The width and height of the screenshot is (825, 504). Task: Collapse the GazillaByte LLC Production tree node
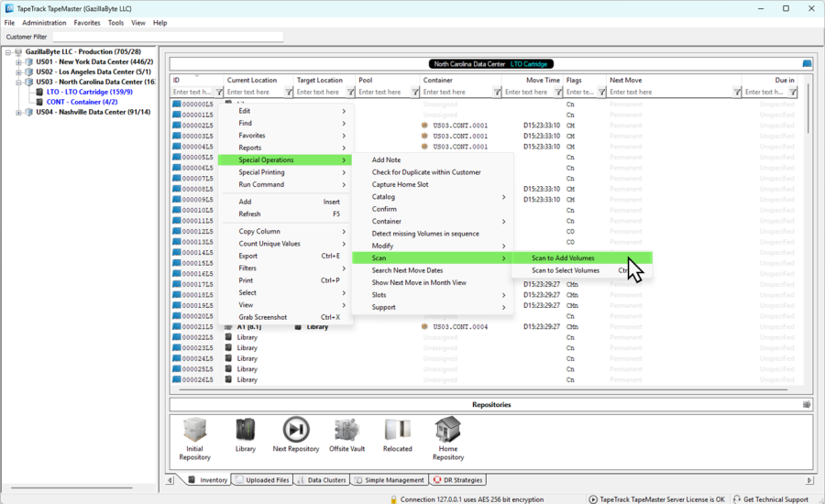click(x=8, y=52)
